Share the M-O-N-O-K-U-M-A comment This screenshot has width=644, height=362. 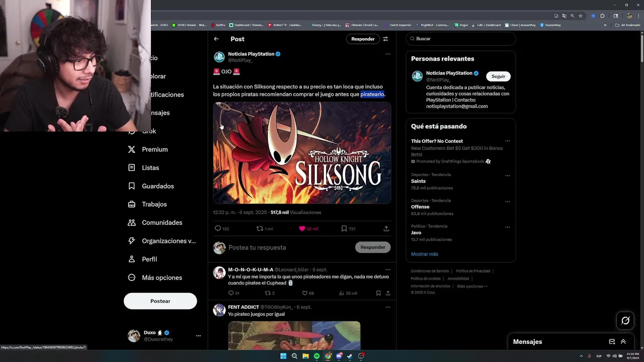tap(388, 293)
